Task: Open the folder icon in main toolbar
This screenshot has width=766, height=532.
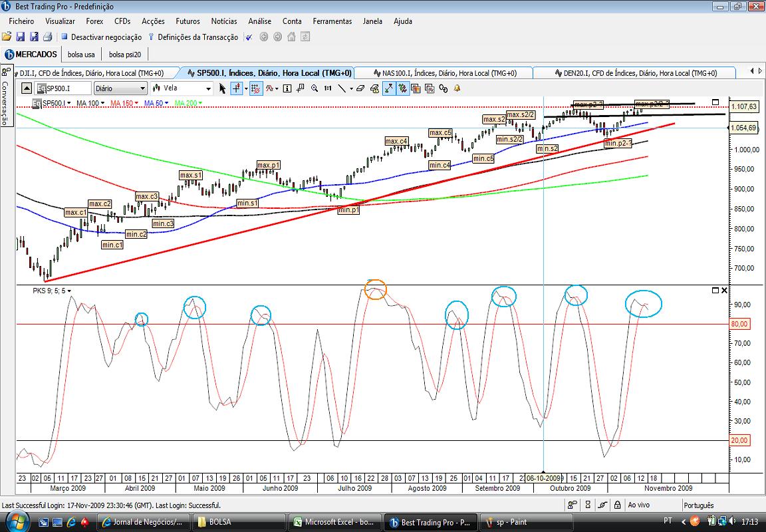Action: [7, 37]
